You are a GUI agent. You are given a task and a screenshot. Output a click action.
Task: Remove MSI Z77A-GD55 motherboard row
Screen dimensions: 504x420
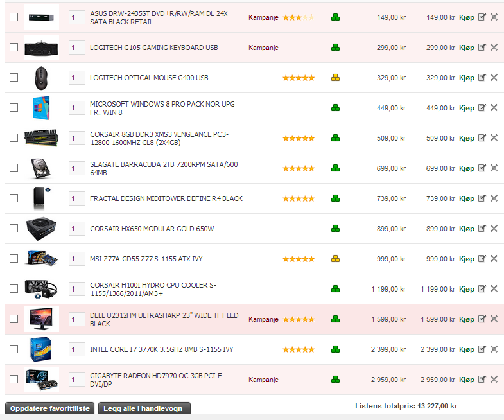[x=494, y=259]
